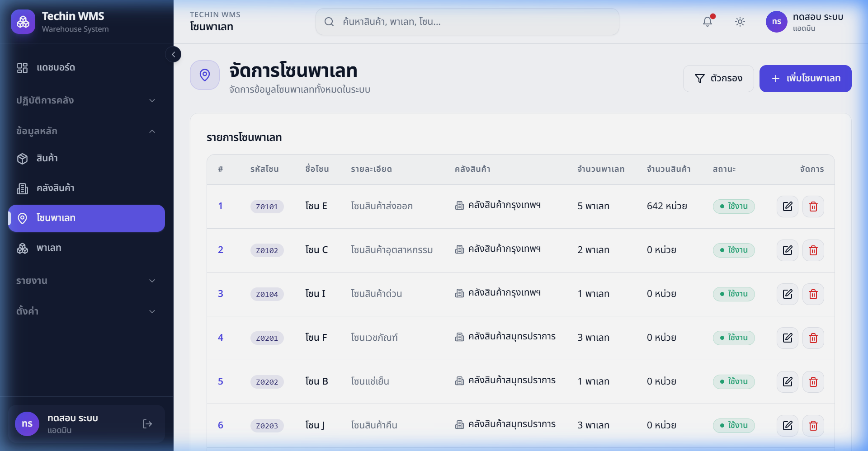
Task: Click the ตัวกรอง filter button
Action: 718,79
